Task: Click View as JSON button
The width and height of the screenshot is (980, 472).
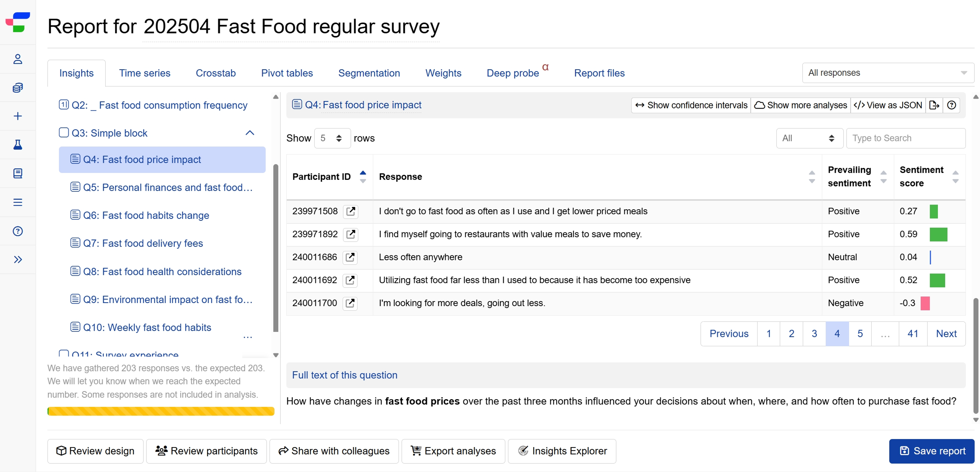Action: point(888,105)
